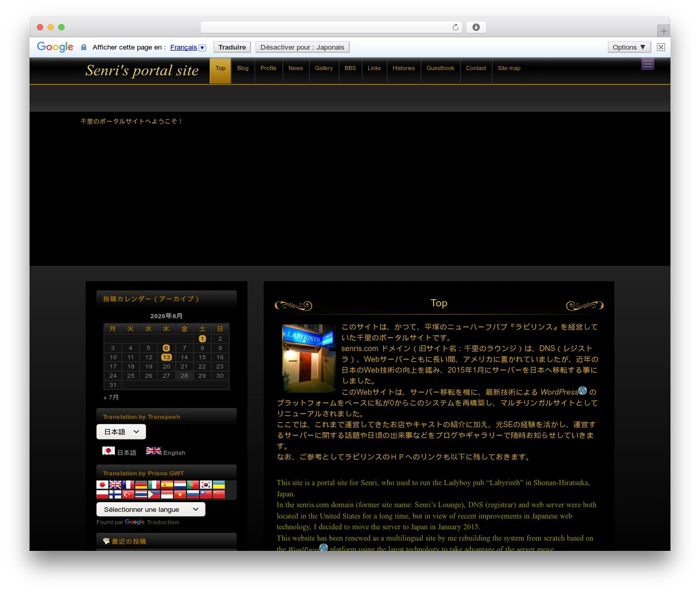Pick the Netherlands flag translation icon
Image resolution: width=700 pixels, height=593 pixels.
180,485
